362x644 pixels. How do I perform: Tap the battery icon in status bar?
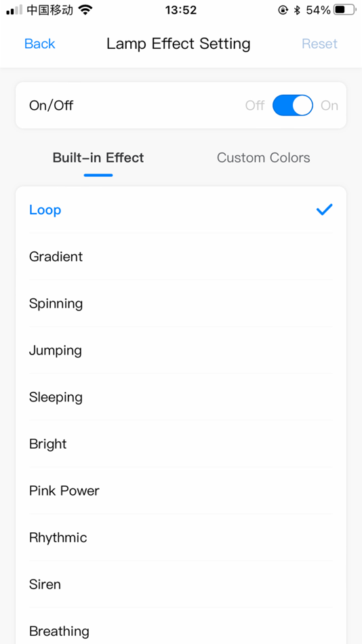(x=345, y=10)
